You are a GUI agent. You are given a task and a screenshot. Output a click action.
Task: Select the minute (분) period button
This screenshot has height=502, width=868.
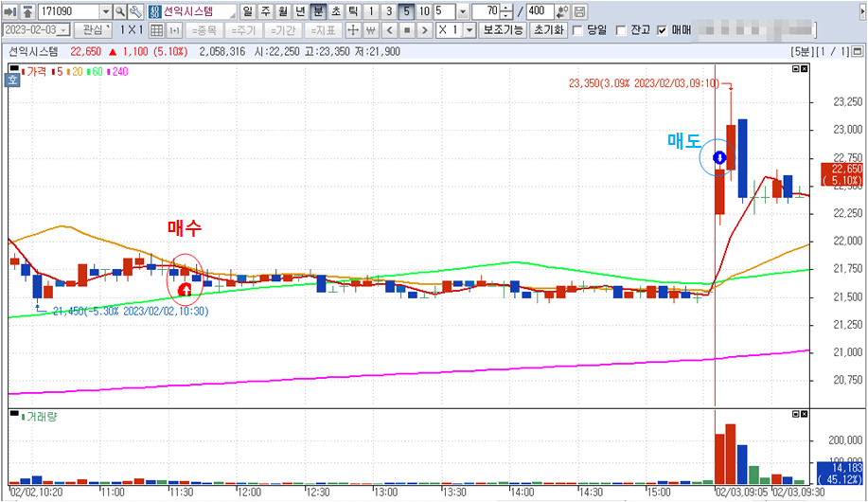318,11
